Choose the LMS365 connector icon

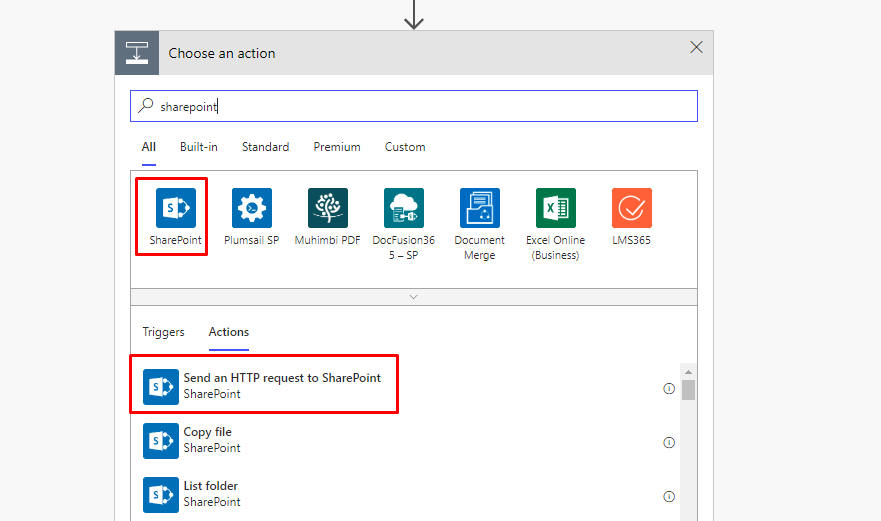[x=632, y=208]
